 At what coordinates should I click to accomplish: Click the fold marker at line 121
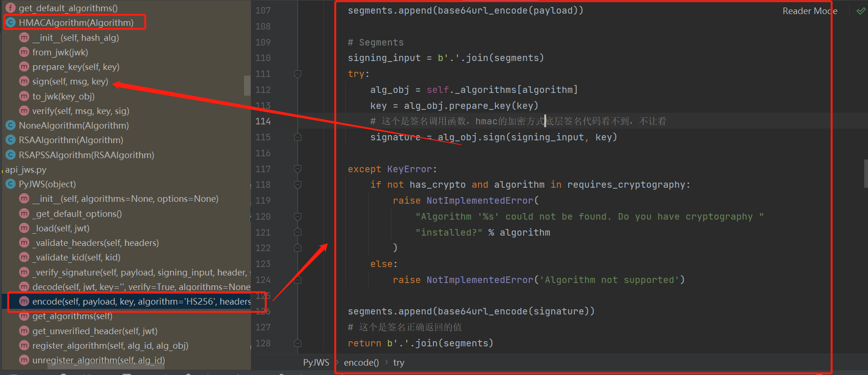point(297,232)
